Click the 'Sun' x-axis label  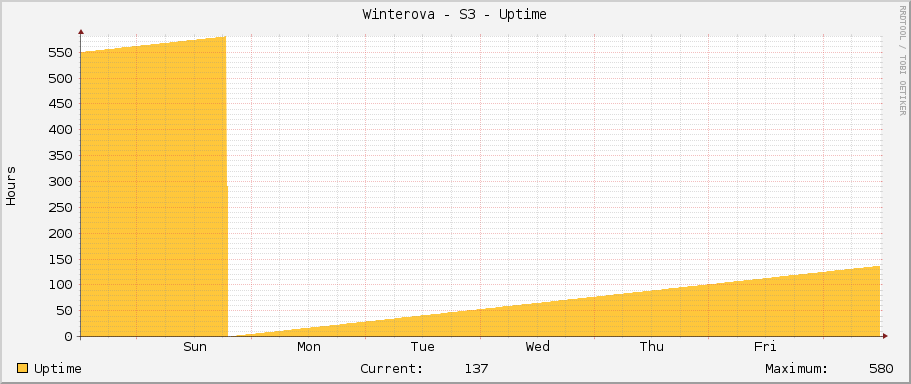point(195,347)
